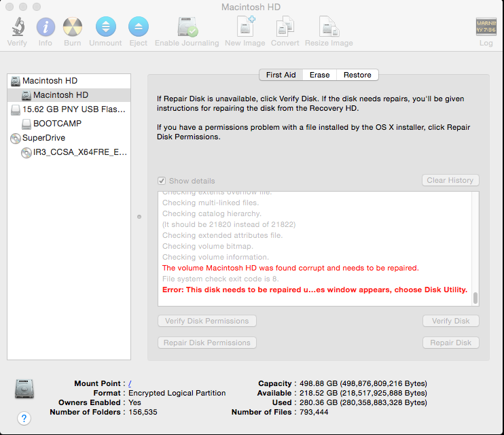
Task: Click the Capacity value 498.88 GB
Action: pos(363,383)
